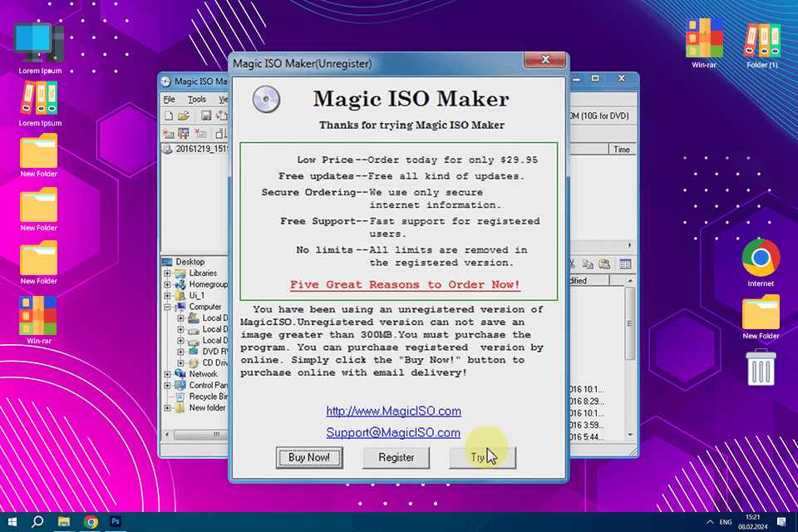Select Recycle Bin in the folder tree
This screenshot has height=532, width=798.
click(208, 397)
